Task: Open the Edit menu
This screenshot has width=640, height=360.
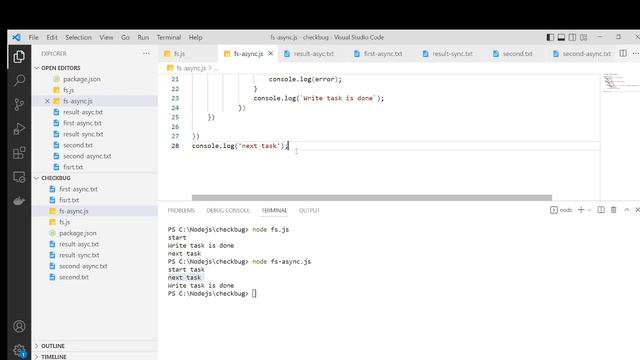Action: 52,37
